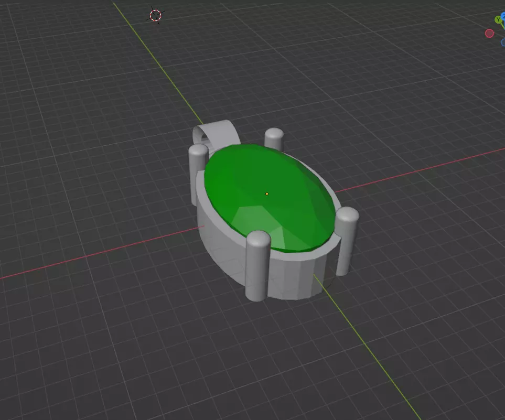The width and height of the screenshot is (505, 420).
Task: Select the front-left prong cylinder
Action: click(x=257, y=266)
